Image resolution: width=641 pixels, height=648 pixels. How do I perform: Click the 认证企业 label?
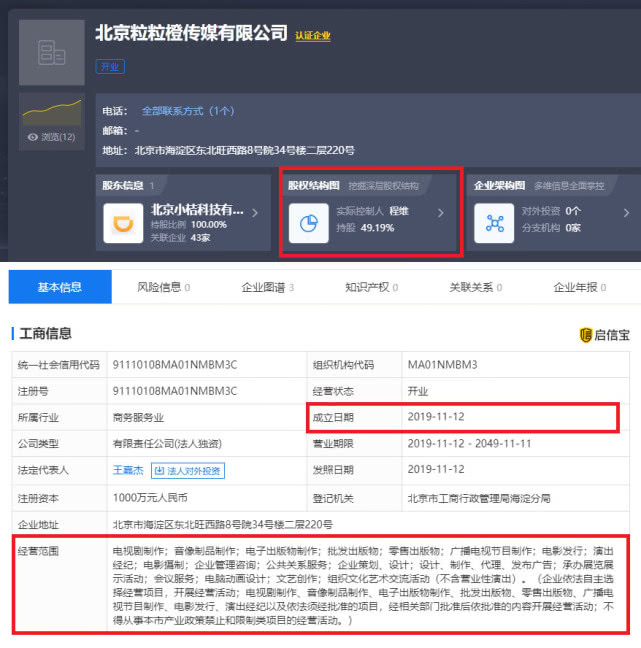click(313, 36)
